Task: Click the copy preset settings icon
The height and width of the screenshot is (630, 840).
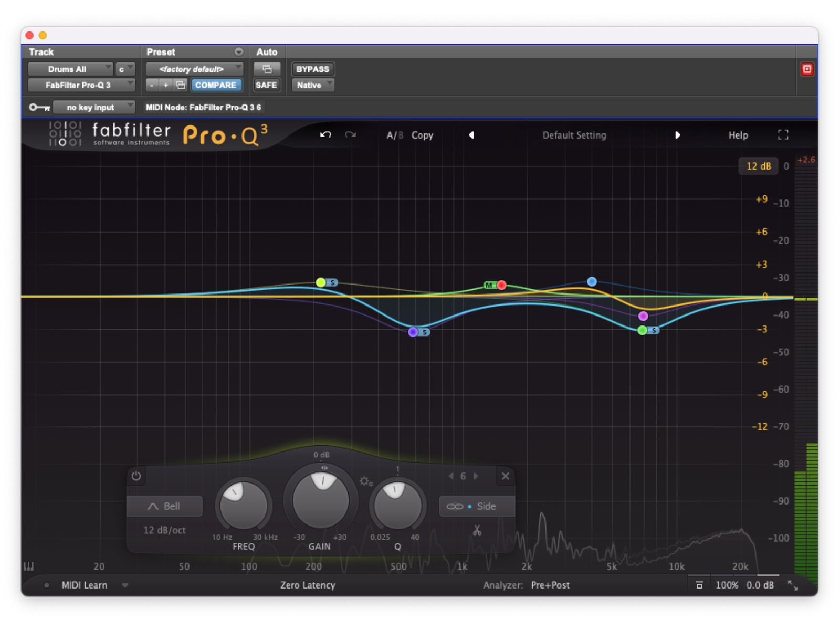Action: [x=180, y=85]
